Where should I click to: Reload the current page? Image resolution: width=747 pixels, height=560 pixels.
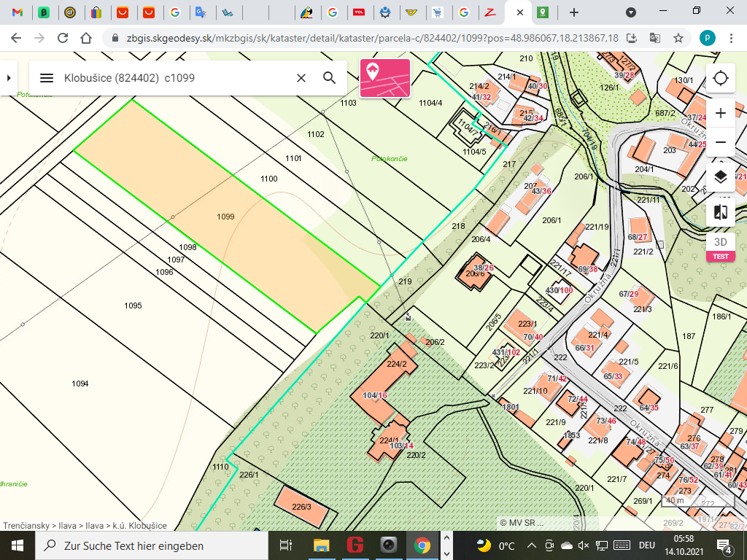coord(63,38)
